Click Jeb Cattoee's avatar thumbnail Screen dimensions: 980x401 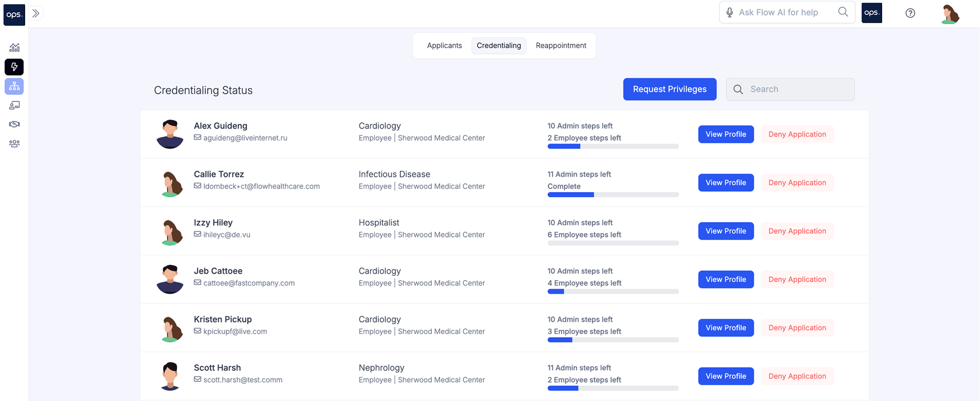(x=170, y=279)
